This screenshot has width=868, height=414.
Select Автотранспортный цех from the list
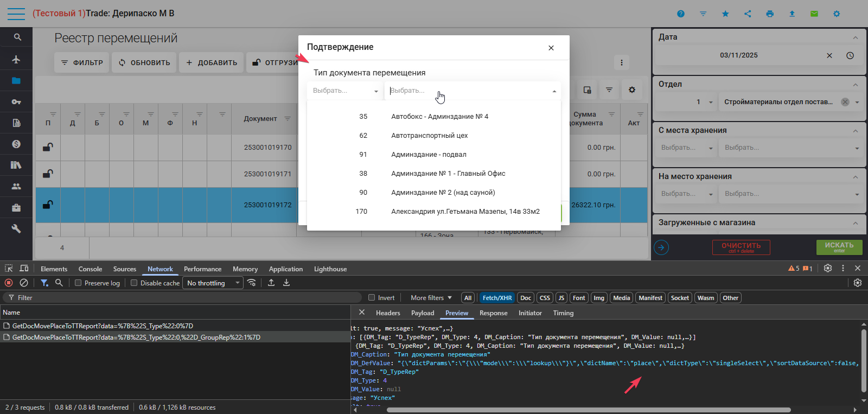click(434, 136)
